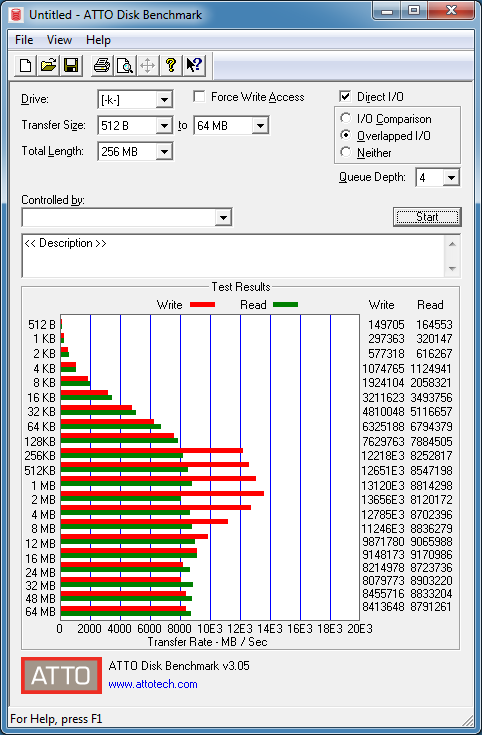Click the window resize grip corner

coord(467,720)
